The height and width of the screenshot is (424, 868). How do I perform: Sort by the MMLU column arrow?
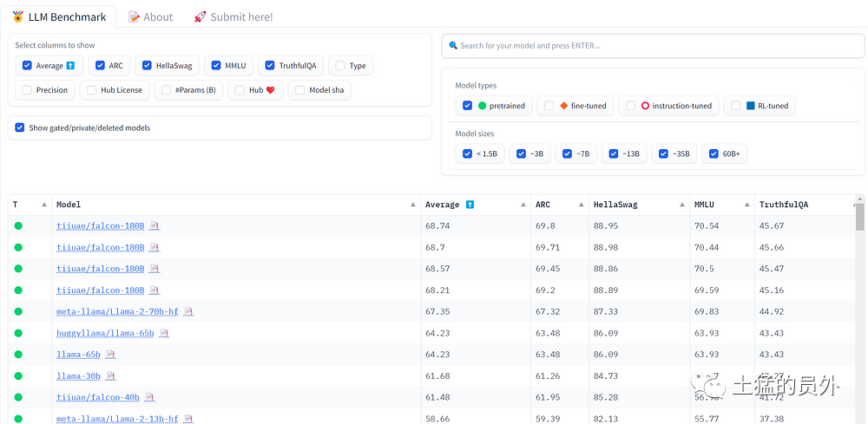[x=746, y=205]
